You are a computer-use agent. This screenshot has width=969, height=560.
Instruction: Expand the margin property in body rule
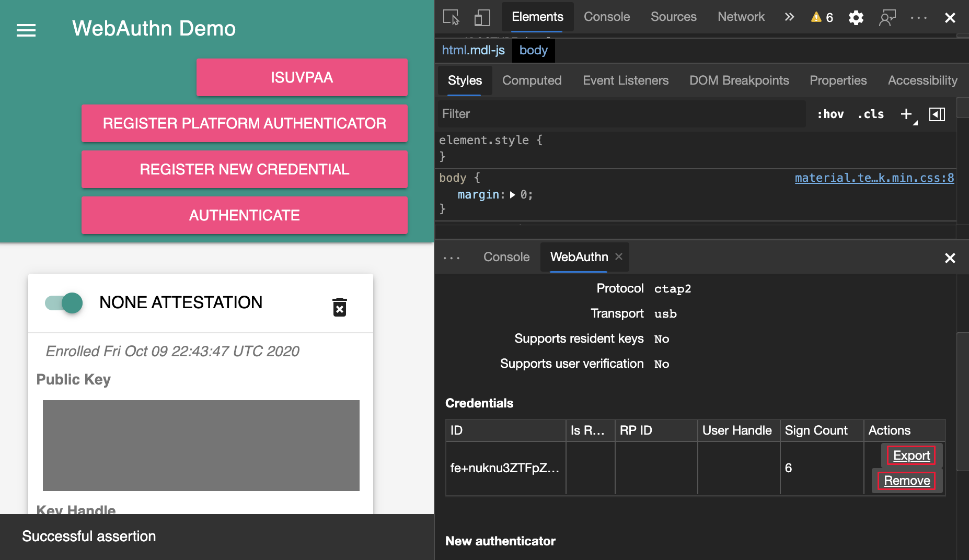513,194
